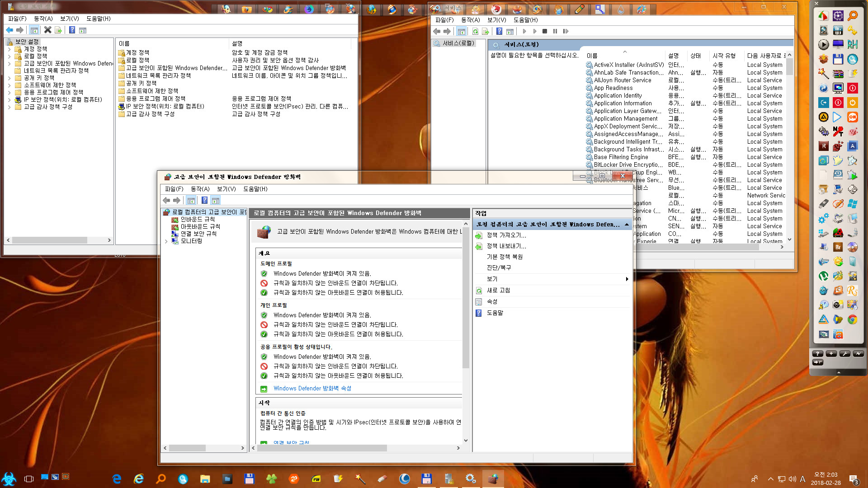Click 정책 가져오기... in actions pane
The width and height of the screenshot is (868, 488).
click(x=506, y=235)
